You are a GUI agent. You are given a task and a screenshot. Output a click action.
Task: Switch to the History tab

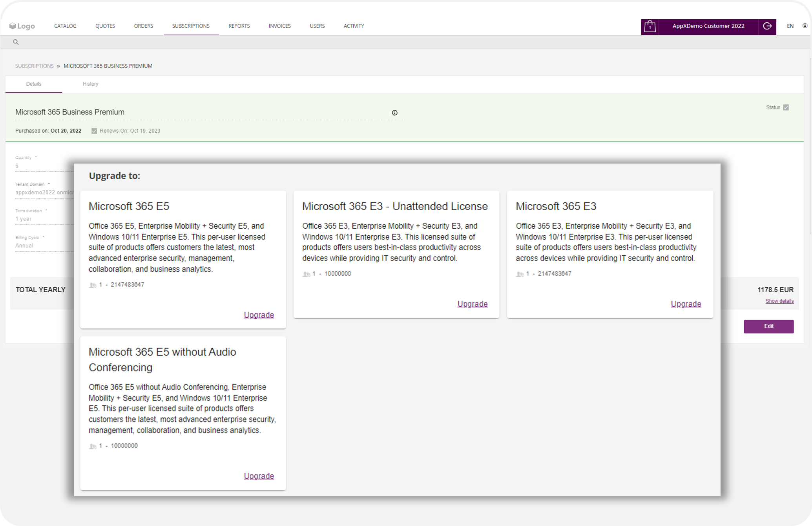pyautogui.click(x=91, y=84)
